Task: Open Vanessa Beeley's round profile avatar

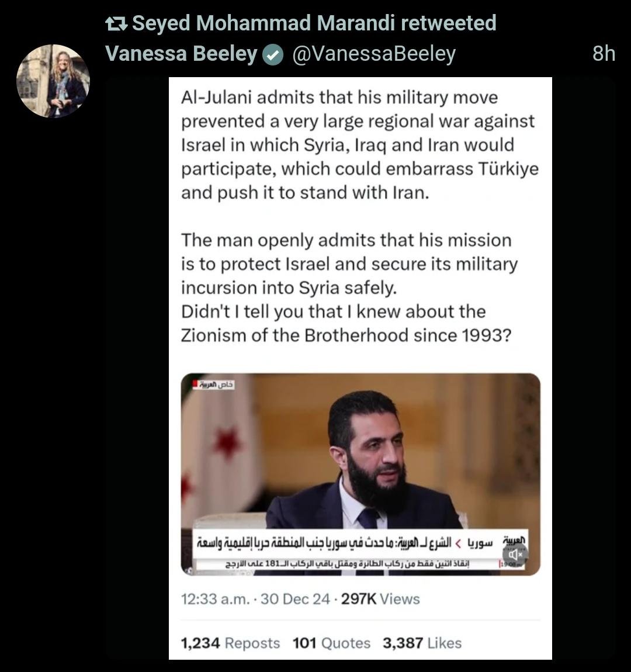Action: (x=53, y=81)
